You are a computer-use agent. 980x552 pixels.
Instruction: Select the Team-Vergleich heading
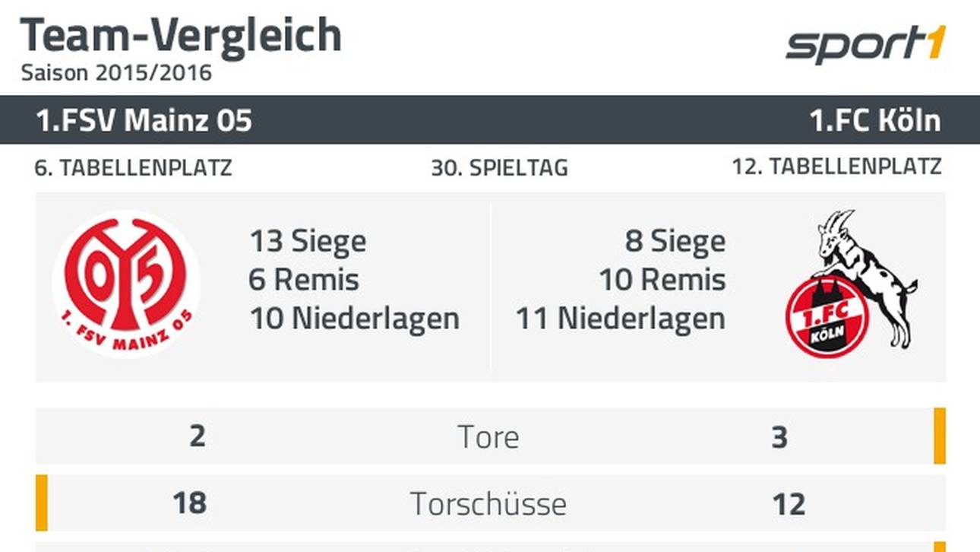(x=181, y=36)
